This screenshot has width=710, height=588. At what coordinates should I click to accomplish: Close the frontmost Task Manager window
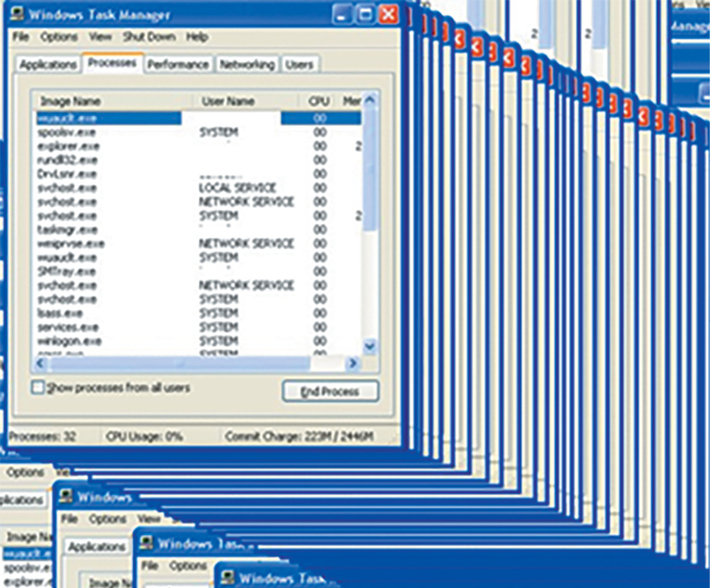pos(389,14)
